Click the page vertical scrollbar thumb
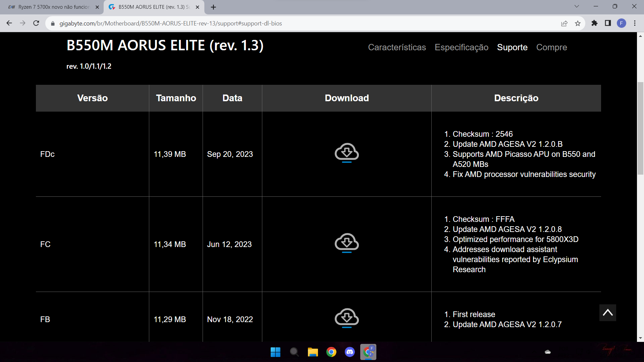The height and width of the screenshot is (362, 644). click(x=640, y=128)
